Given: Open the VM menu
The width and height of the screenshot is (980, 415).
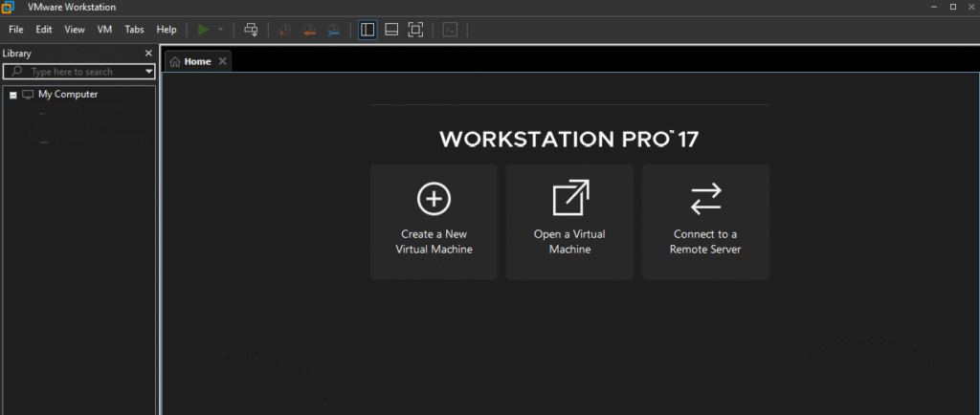Looking at the screenshot, I should (x=104, y=30).
